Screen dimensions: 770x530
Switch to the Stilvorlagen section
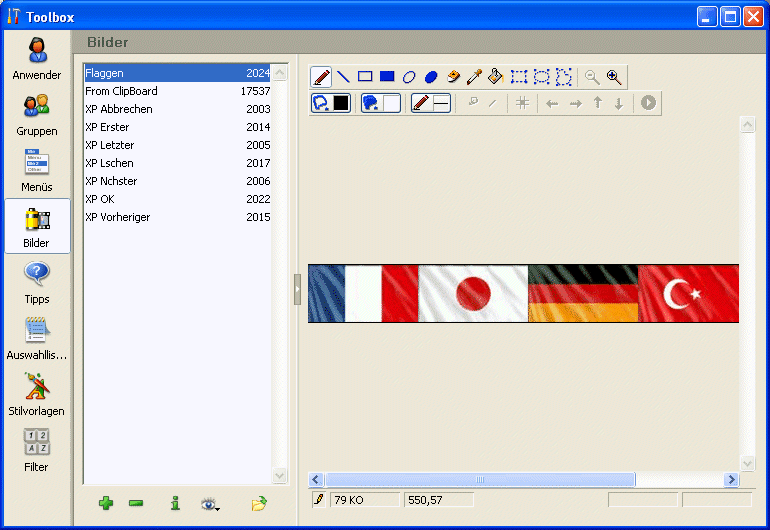coord(37,394)
